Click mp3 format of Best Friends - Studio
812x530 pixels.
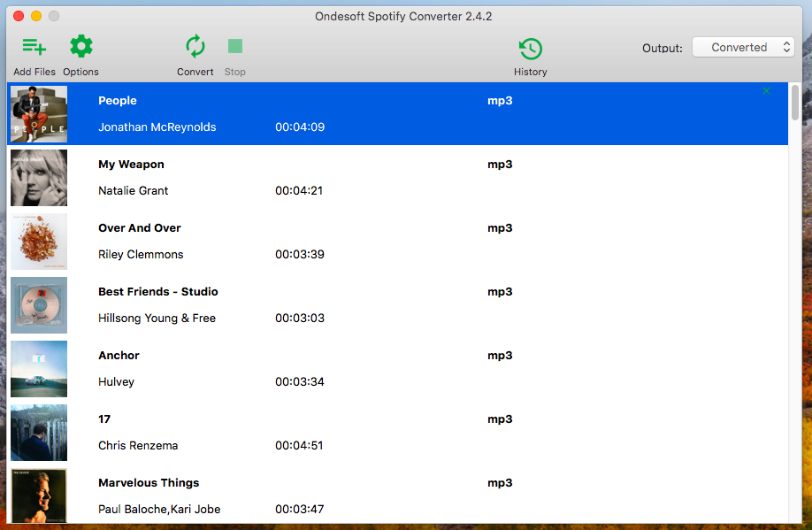point(500,292)
